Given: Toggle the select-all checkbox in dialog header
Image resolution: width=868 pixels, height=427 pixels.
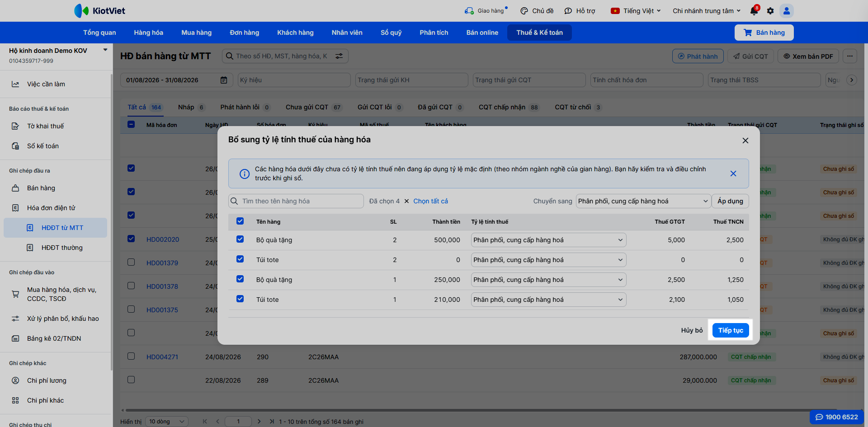Looking at the screenshot, I should pyautogui.click(x=240, y=221).
